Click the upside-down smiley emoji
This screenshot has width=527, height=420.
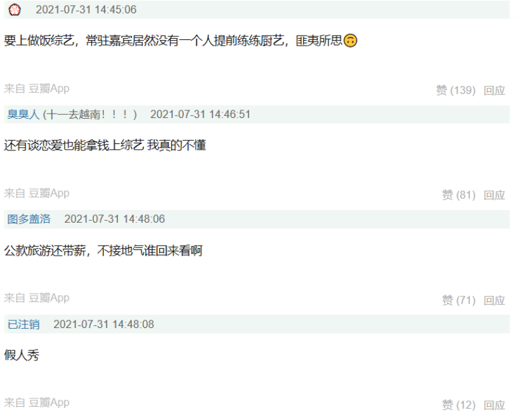(x=350, y=41)
